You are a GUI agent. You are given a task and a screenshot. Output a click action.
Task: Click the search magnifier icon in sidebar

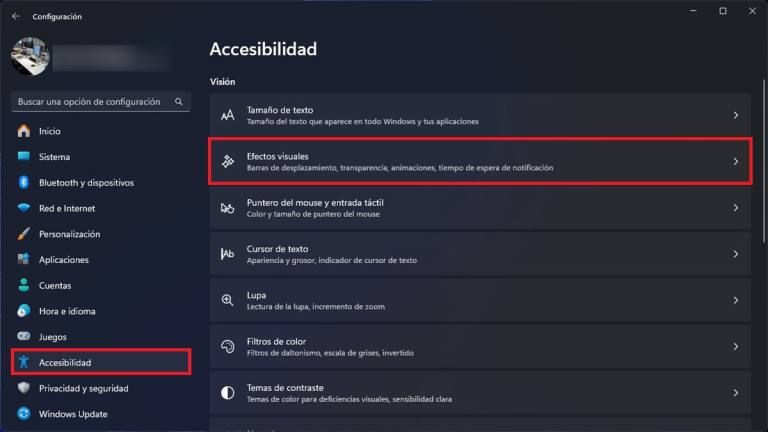(x=179, y=101)
